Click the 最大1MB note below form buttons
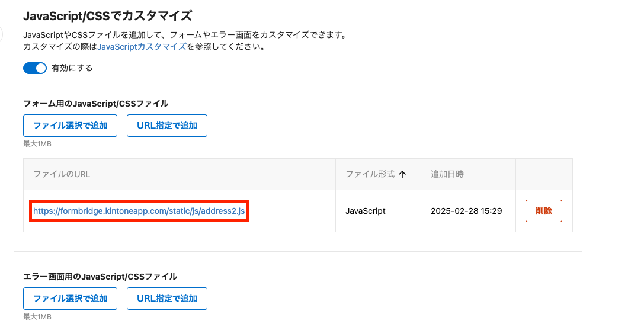This screenshot has width=644, height=327. [37, 144]
